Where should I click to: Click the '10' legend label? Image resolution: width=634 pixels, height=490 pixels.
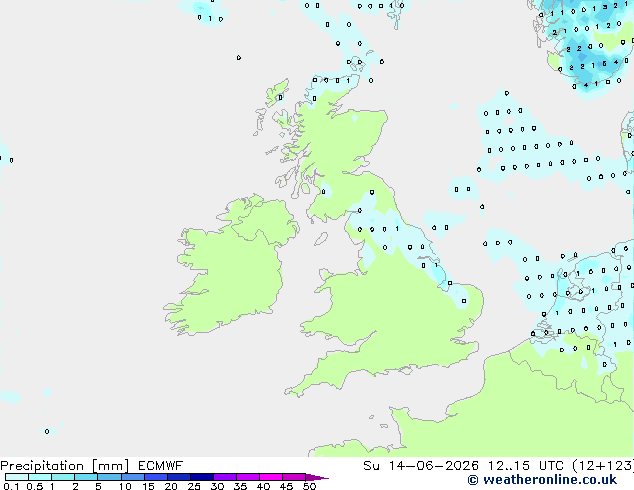click(125, 486)
